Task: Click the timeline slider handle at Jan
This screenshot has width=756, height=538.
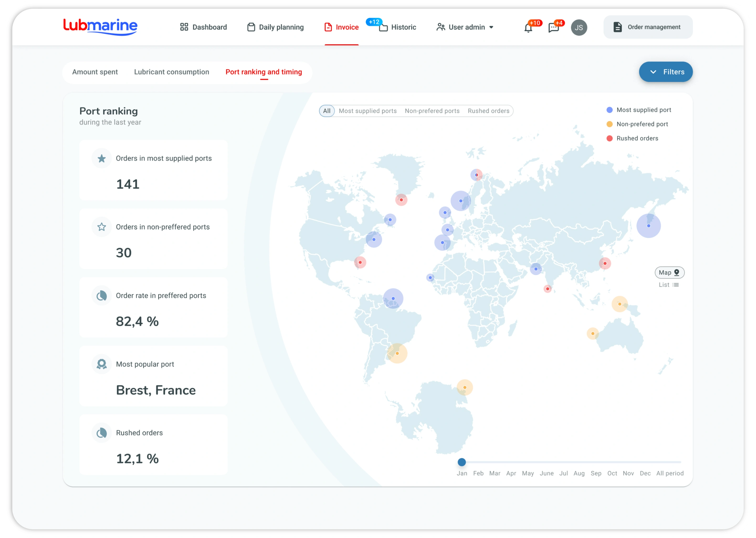Action: [462, 462]
